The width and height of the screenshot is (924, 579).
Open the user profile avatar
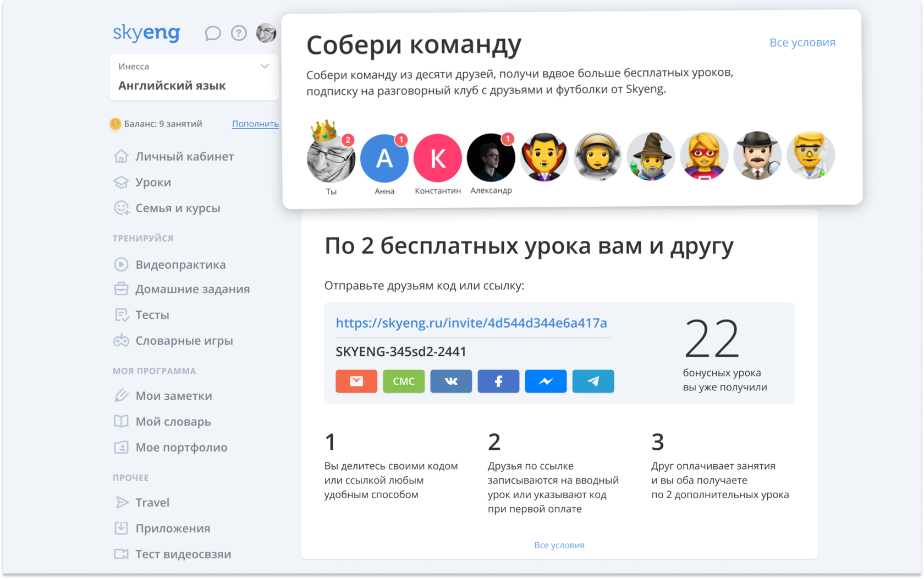point(266,34)
